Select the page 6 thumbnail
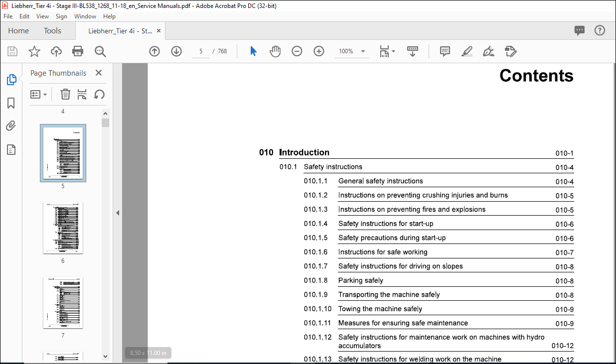 click(63, 228)
